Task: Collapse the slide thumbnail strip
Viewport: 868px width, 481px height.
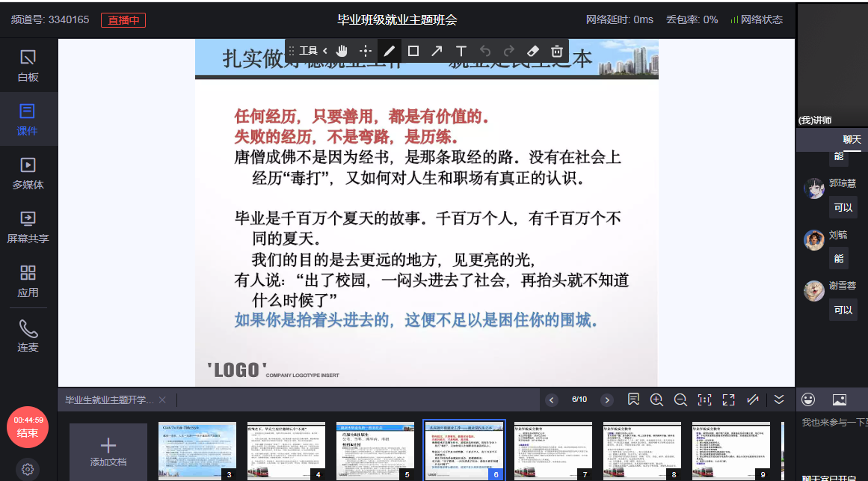Action: (779, 399)
